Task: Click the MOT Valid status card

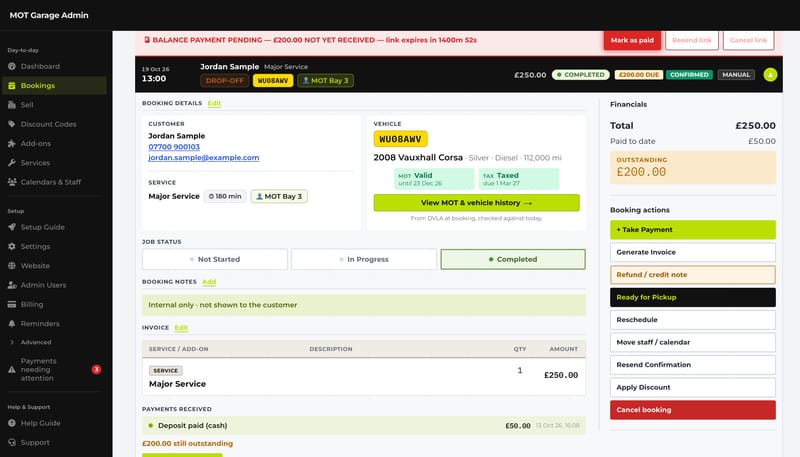Action: 434,179
